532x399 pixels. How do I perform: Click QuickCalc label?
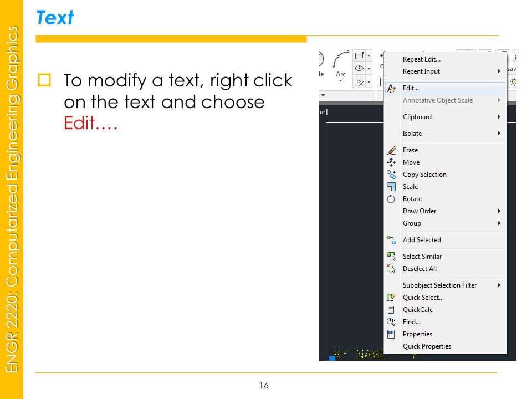[418, 310]
